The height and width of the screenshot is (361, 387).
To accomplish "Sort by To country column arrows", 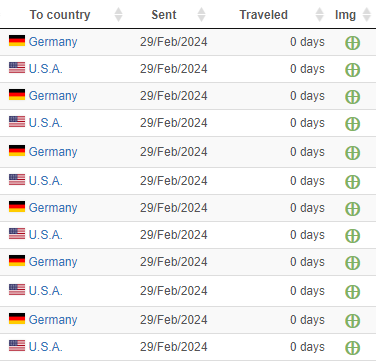I will pos(118,15).
